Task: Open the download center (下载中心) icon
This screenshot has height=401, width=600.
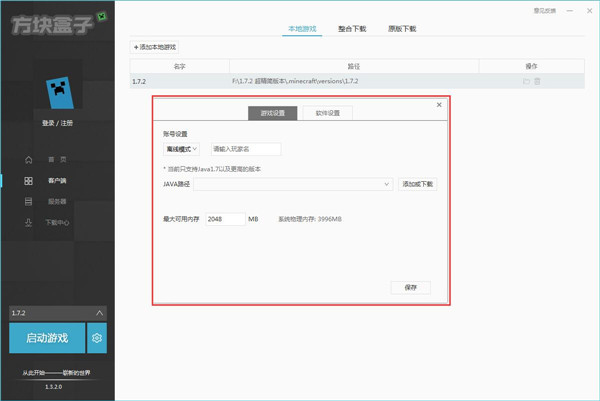Action: (29, 222)
